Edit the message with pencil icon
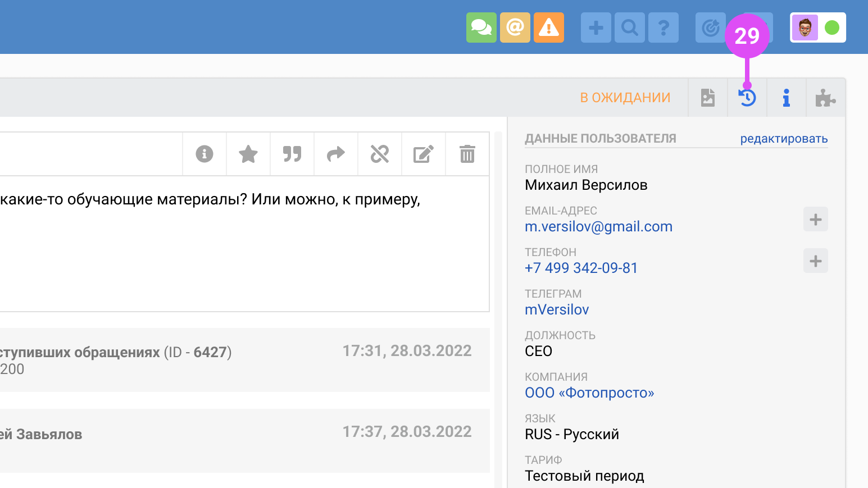This screenshot has width=868, height=488. coord(423,154)
